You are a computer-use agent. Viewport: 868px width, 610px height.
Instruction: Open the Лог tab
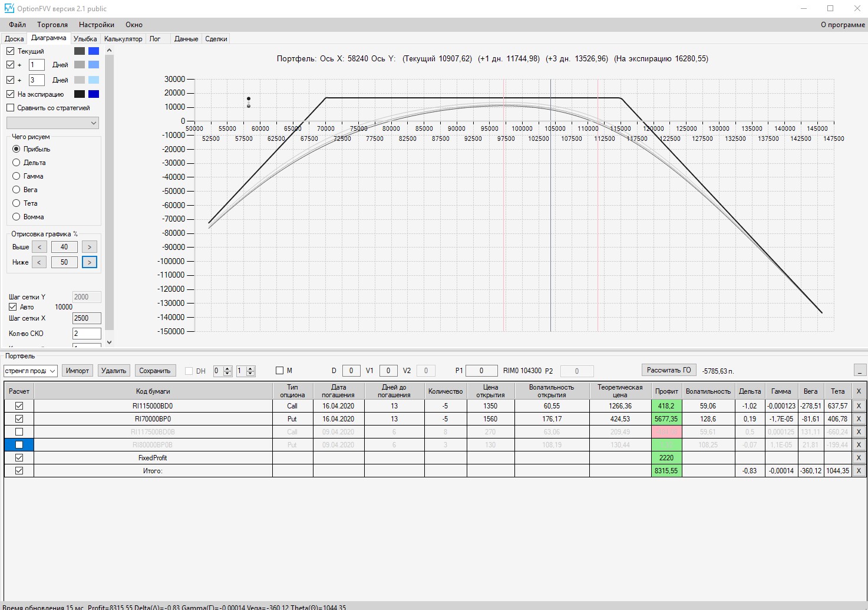tap(155, 39)
